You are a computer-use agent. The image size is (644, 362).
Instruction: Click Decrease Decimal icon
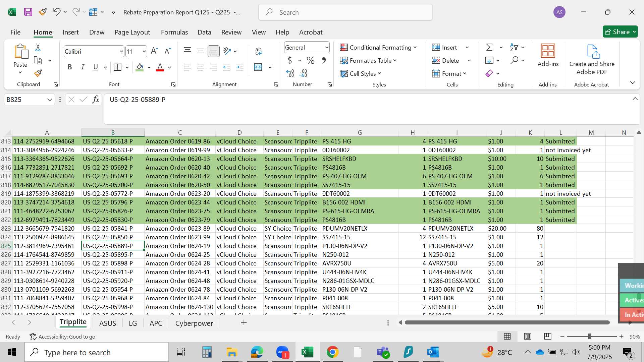[303, 73]
